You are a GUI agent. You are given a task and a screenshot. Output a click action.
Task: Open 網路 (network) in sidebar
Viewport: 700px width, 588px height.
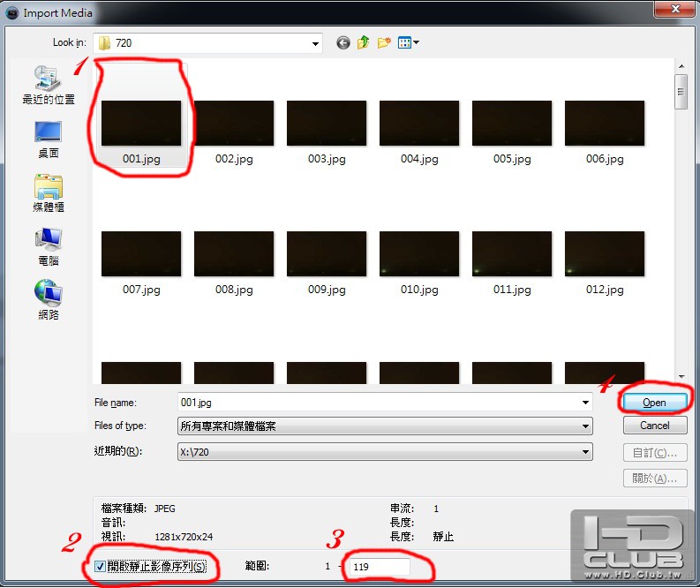coord(49,300)
